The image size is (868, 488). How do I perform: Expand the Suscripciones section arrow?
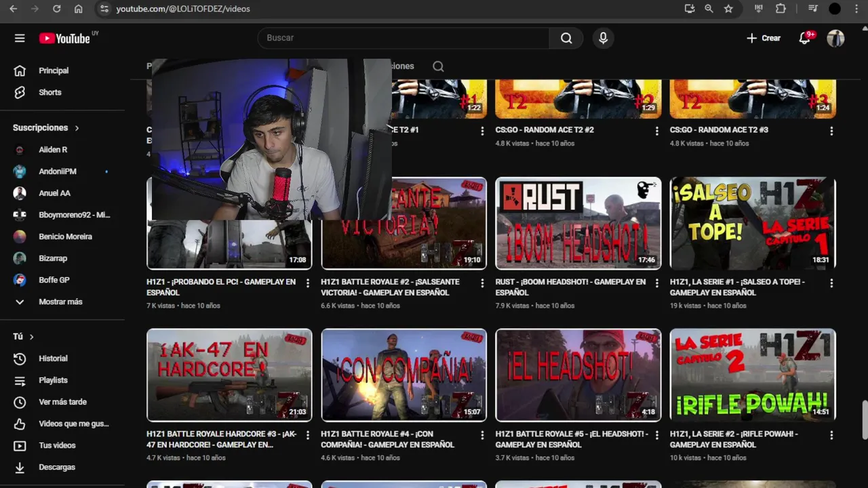click(x=77, y=127)
